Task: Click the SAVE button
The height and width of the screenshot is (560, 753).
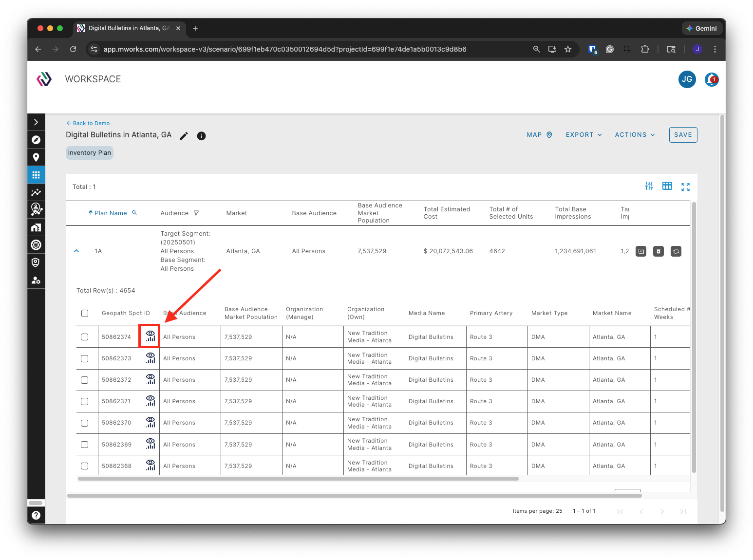Action: coord(683,135)
